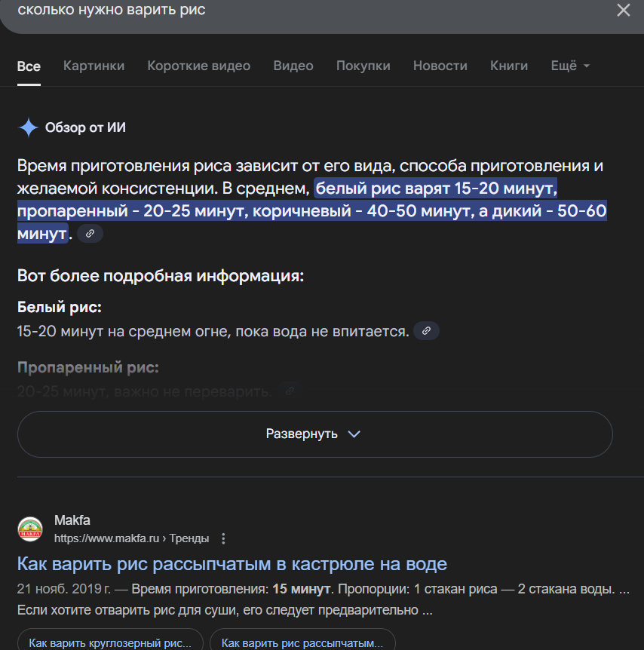Switch to the Картинки tab
This screenshot has height=650, width=644.
[94, 66]
